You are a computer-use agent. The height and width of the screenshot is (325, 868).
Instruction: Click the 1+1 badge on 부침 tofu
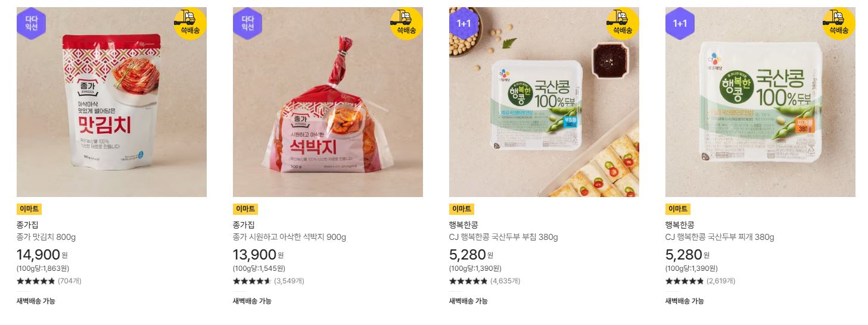pyautogui.click(x=463, y=23)
